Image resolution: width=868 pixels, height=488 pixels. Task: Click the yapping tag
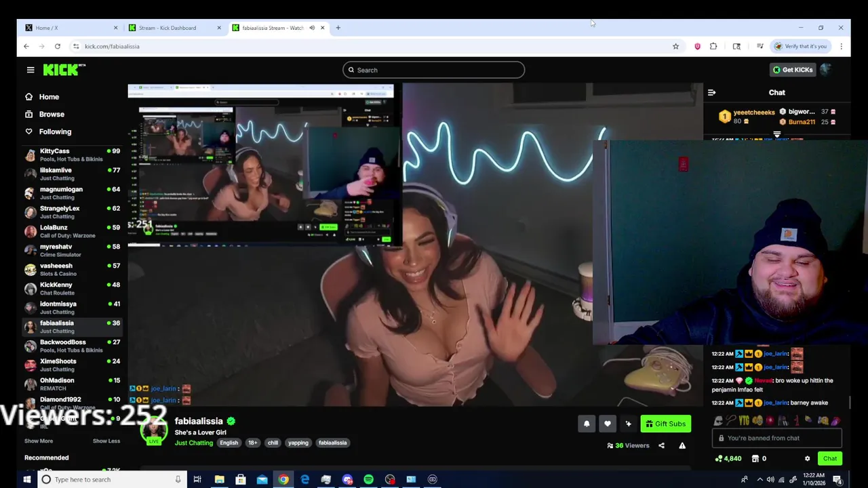[x=298, y=443]
